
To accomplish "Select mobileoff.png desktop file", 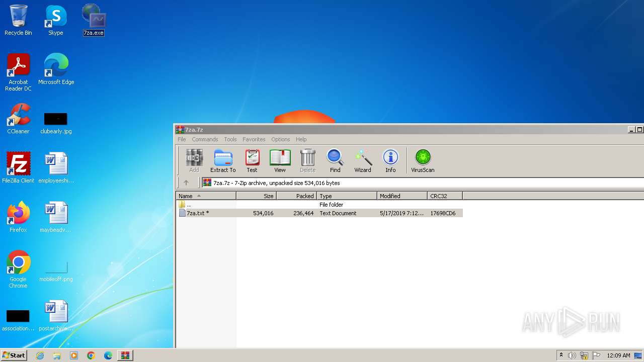I will pyautogui.click(x=56, y=271).
